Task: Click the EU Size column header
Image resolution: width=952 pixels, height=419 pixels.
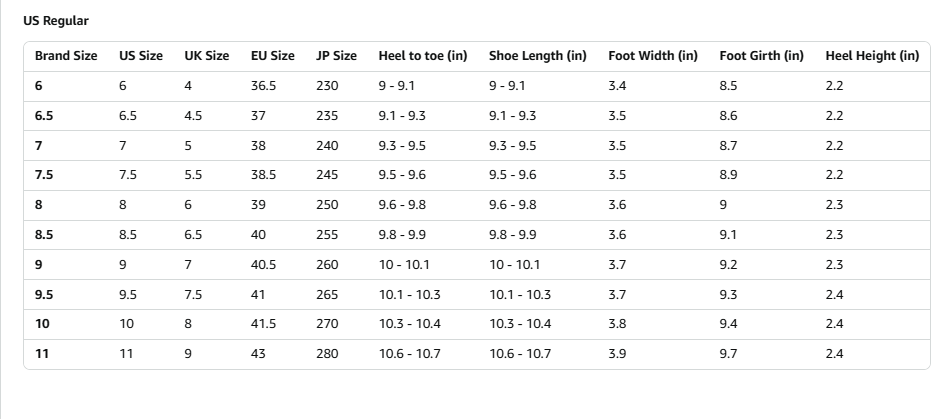Action: tap(272, 56)
